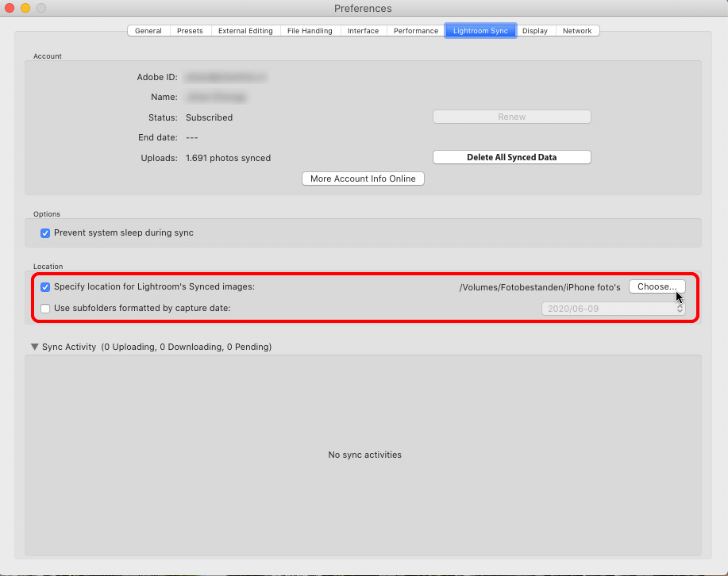The image size is (728, 576).
Task: Switch to the Display tab
Action: (x=535, y=30)
